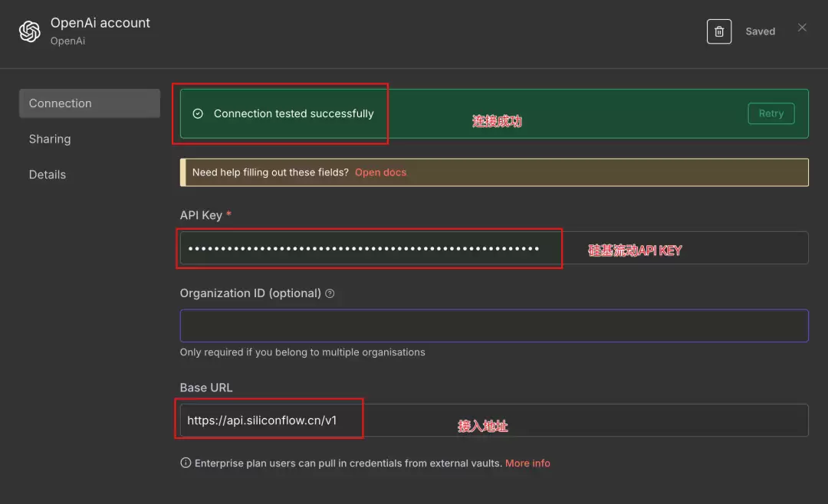Click the 'OpenAi' subtitle under account name
The image size is (828, 504).
(x=67, y=41)
